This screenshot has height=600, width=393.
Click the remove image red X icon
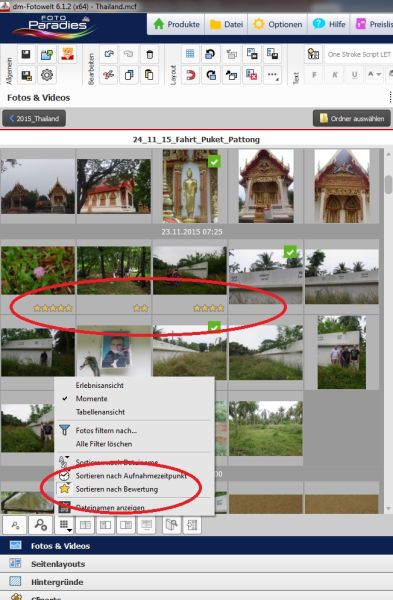[x=252, y=75]
